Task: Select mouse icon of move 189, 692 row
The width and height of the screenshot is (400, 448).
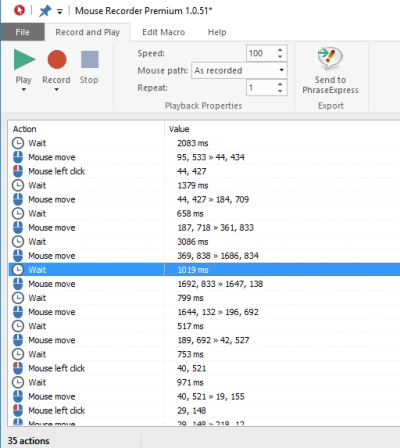Action: click(18, 340)
